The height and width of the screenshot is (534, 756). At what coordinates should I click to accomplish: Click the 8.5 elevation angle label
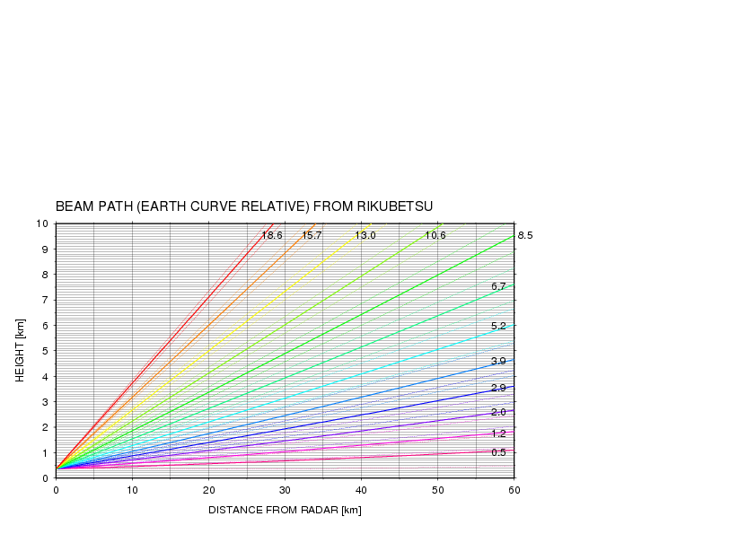[525, 235]
